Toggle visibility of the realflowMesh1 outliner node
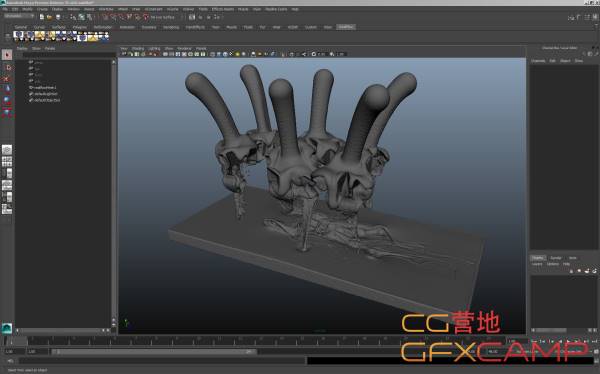 tap(31, 87)
